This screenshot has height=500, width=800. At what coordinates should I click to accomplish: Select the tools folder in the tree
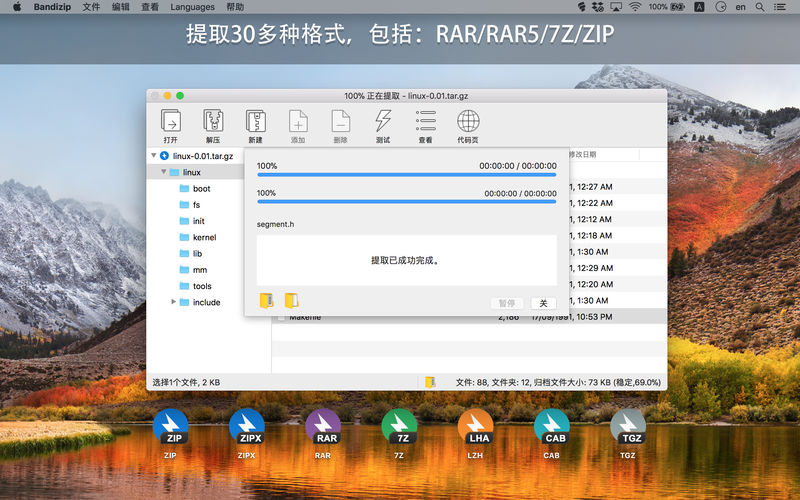(202, 286)
